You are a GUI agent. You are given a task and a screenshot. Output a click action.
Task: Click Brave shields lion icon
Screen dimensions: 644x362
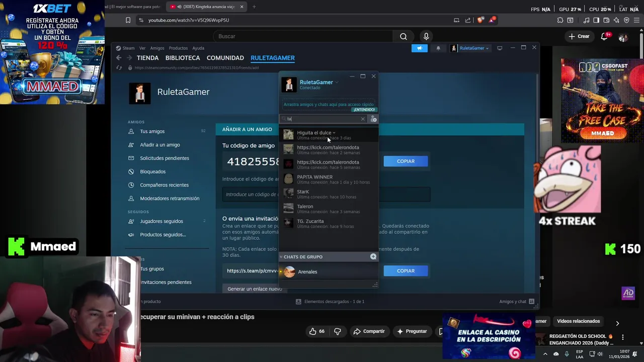click(x=480, y=20)
